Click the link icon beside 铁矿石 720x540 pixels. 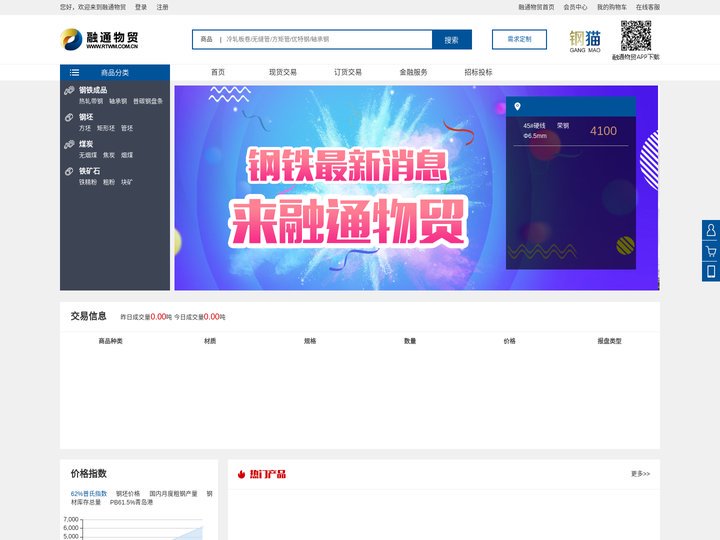[x=69, y=171]
